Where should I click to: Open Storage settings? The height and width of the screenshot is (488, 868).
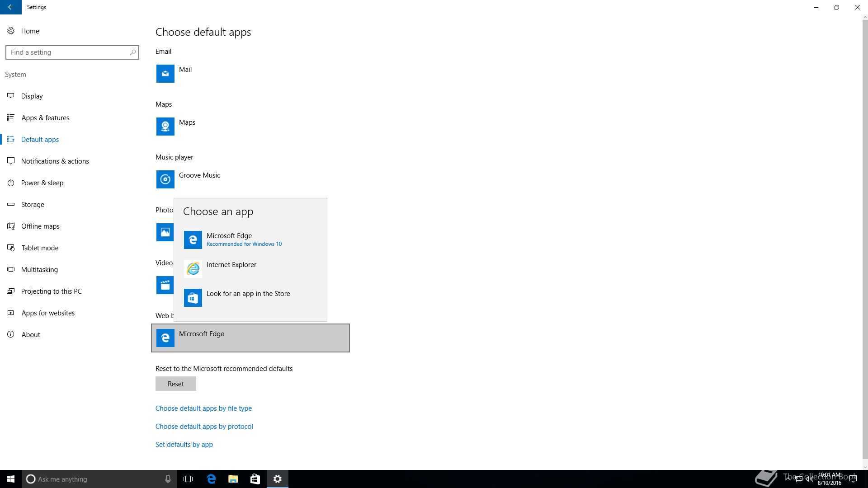(72, 204)
